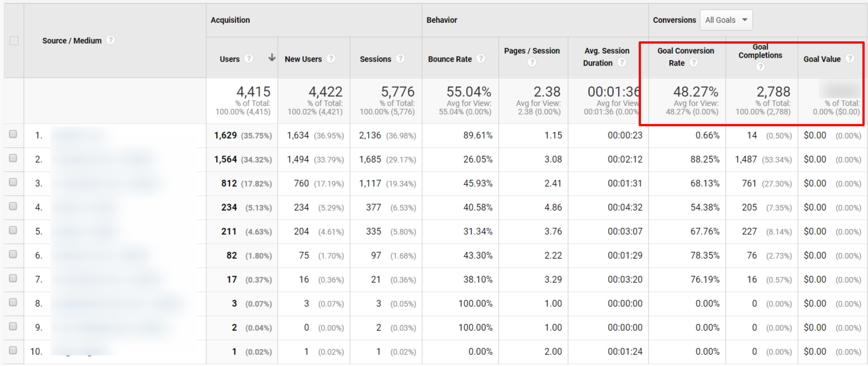868x366 pixels.
Task: Click pages per session value 4.86
Action: 553,207
